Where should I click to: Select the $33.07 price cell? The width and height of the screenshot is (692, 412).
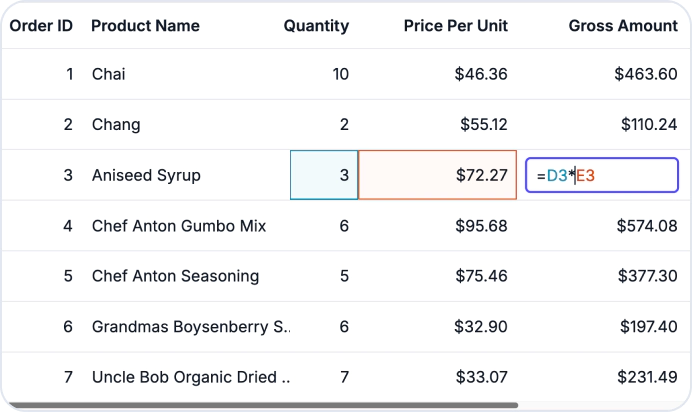click(437, 377)
